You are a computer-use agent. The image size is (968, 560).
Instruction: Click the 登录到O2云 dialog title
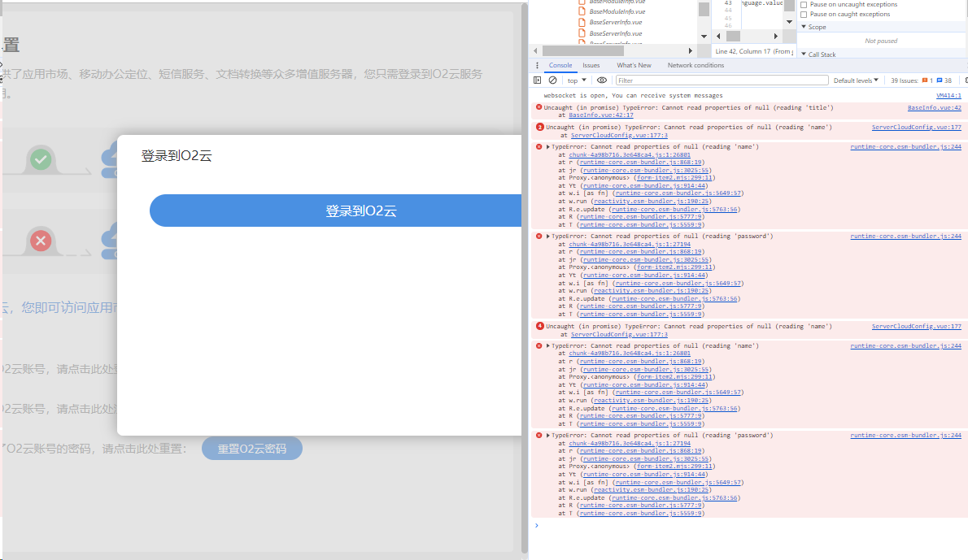pos(177,156)
